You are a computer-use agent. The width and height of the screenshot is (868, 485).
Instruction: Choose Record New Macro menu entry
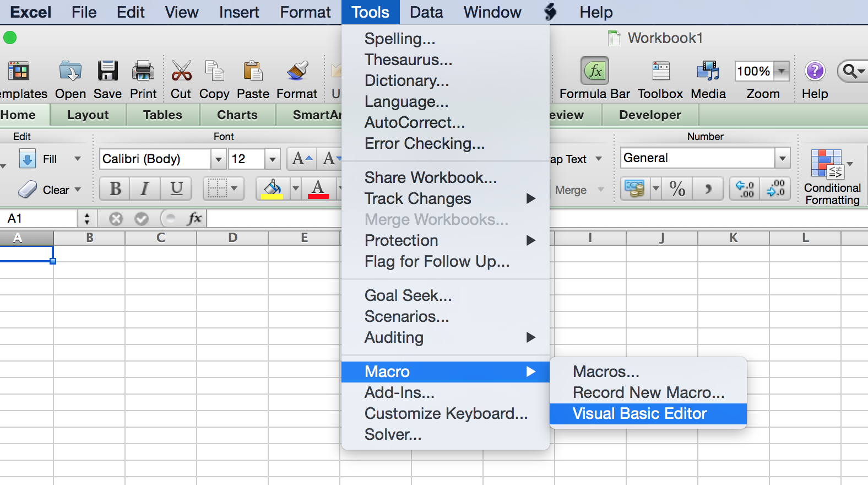[x=648, y=392]
